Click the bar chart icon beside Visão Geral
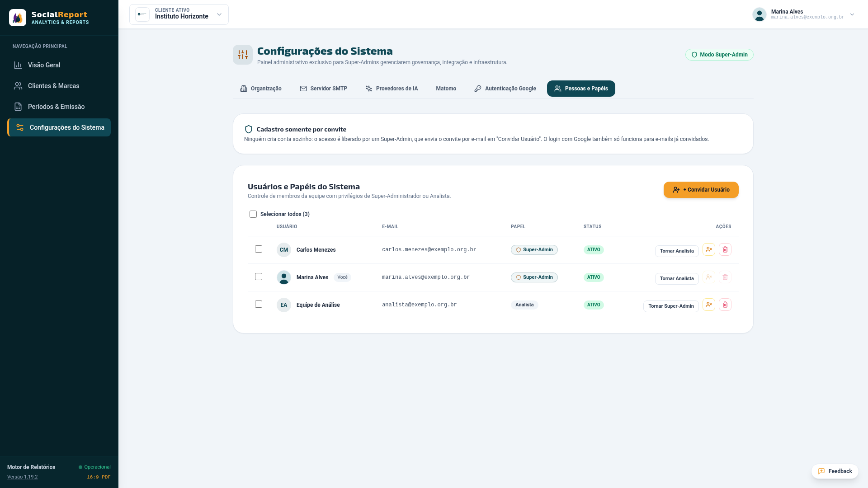868x488 pixels. click(18, 65)
